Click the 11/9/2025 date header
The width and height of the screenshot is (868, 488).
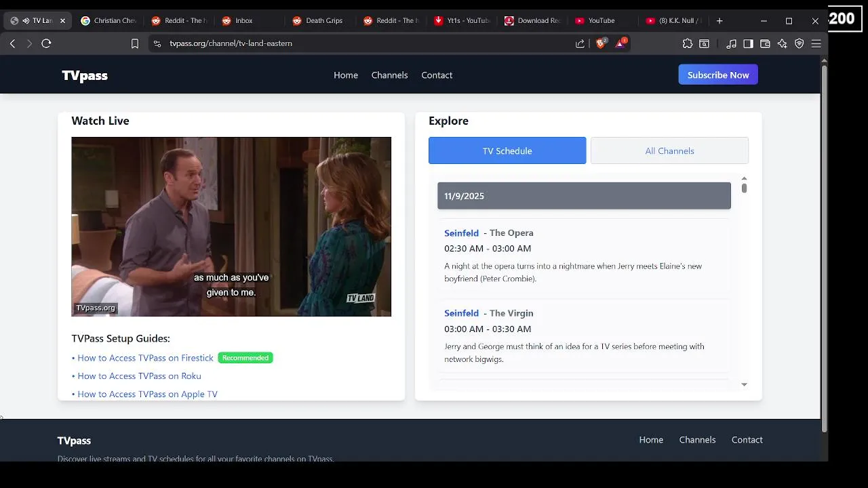[584, 196]
